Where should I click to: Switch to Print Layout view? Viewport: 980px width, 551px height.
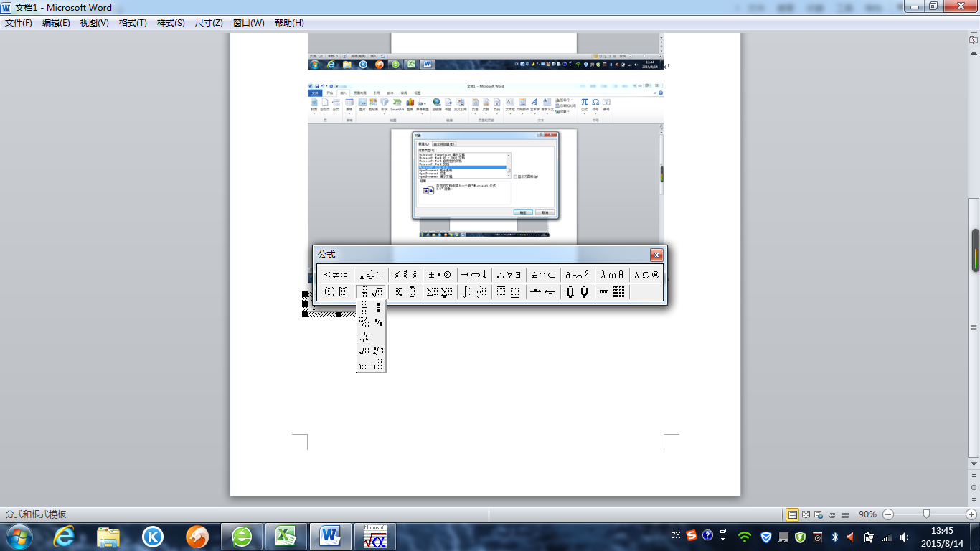tap(793, 514)
